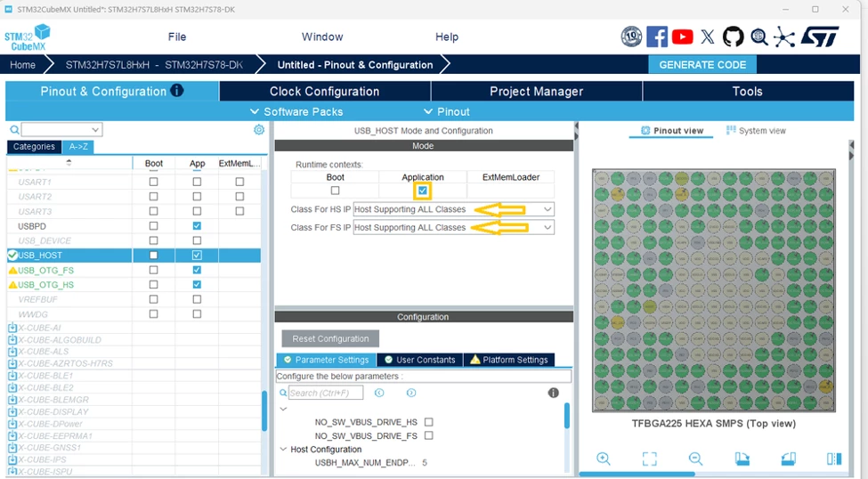The height and width of the screenshot is (479, 868).
Task: Enable NO_SW_VBUS_DRIVE_HS checkbox
Action: tap(428, 422)
